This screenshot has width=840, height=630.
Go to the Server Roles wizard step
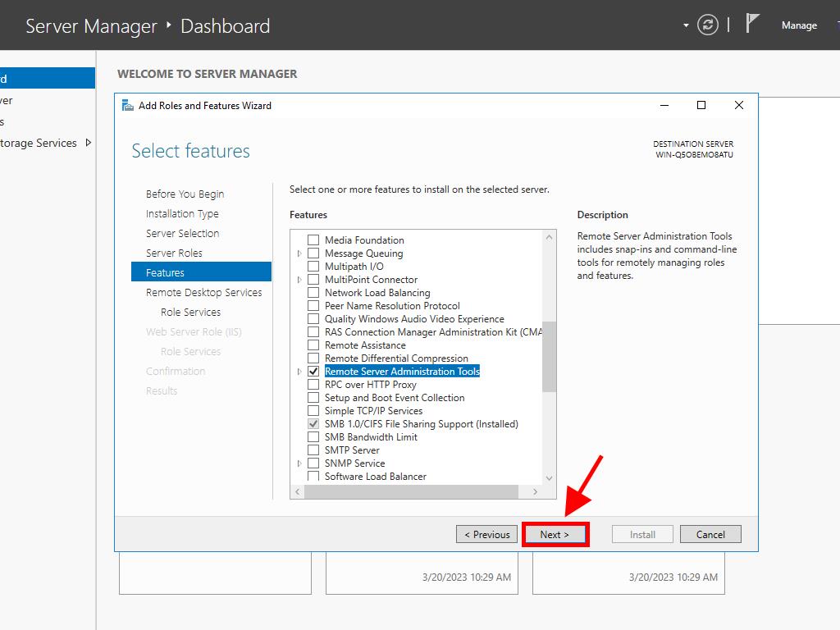[x=174, y=253]
